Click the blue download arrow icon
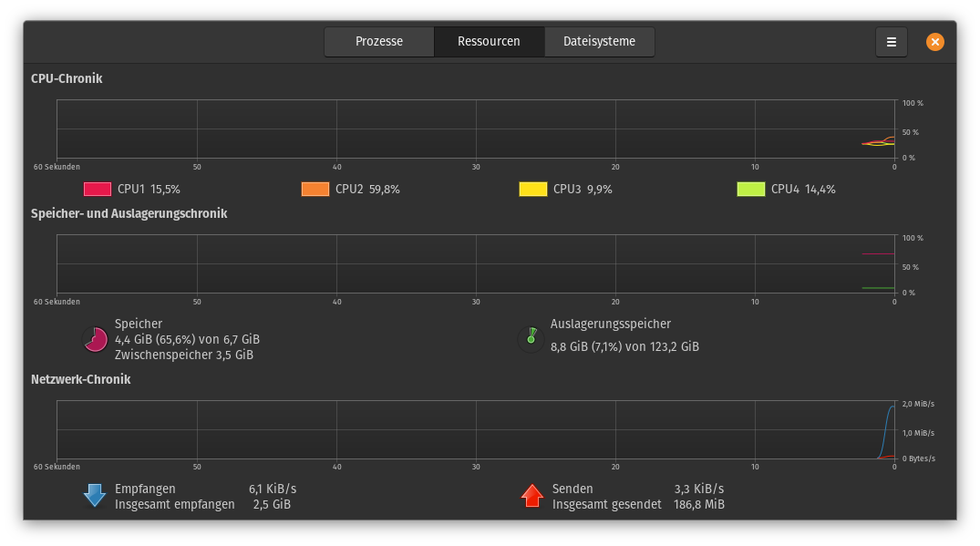The image size is (980, 546). click(95, 495)
